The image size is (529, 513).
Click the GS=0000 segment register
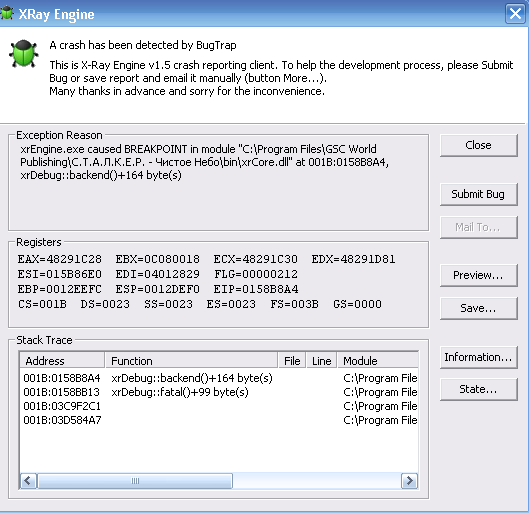coord(357,304)
